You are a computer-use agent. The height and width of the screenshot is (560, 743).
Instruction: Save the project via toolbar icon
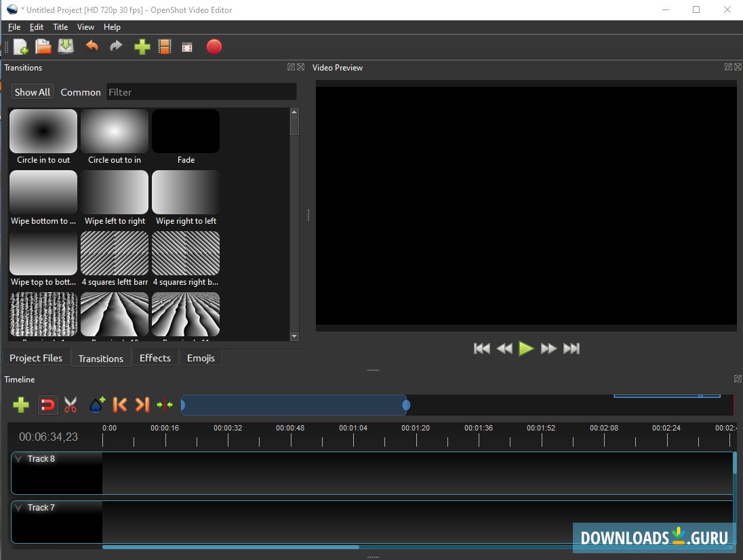(66, 46)
